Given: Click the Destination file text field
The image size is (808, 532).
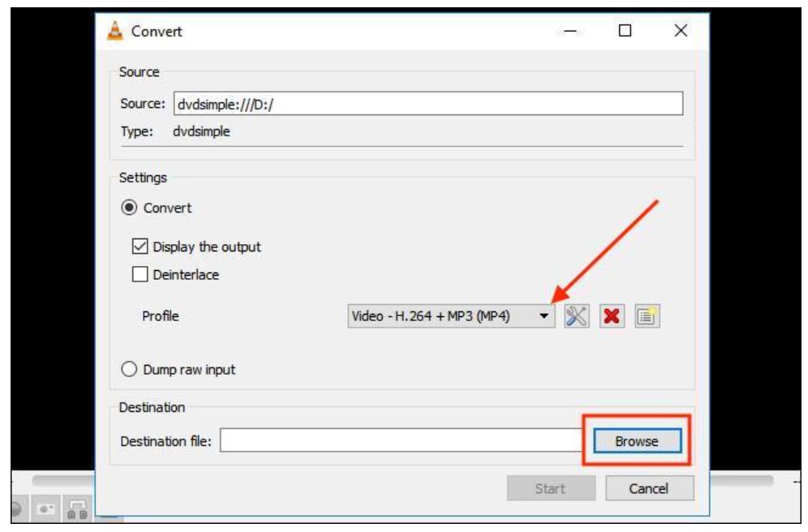Looking at the screenshot, I should [x=402, y=441].
